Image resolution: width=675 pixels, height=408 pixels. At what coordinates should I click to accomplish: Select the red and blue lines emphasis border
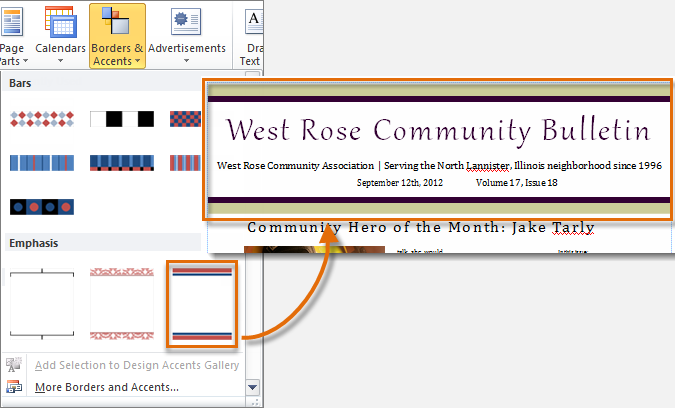point(202,304)
